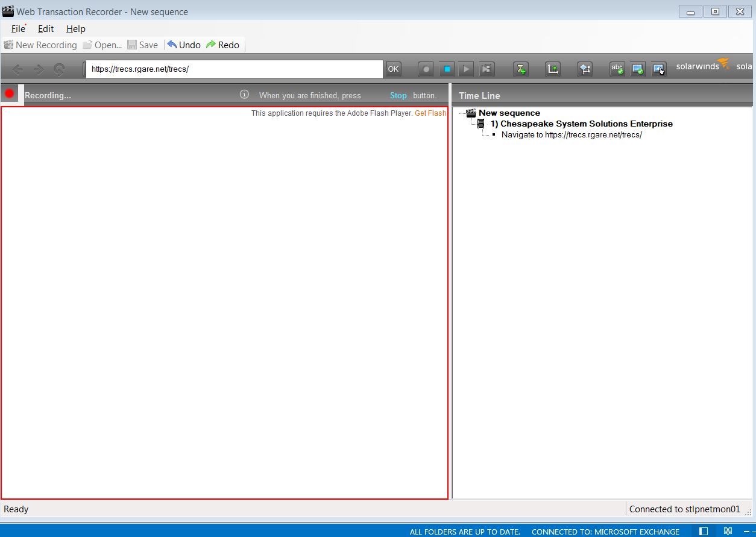The width and height of the screenshot is (756, 537).
Task: Click the step playback icon
Action: point(487,69)
